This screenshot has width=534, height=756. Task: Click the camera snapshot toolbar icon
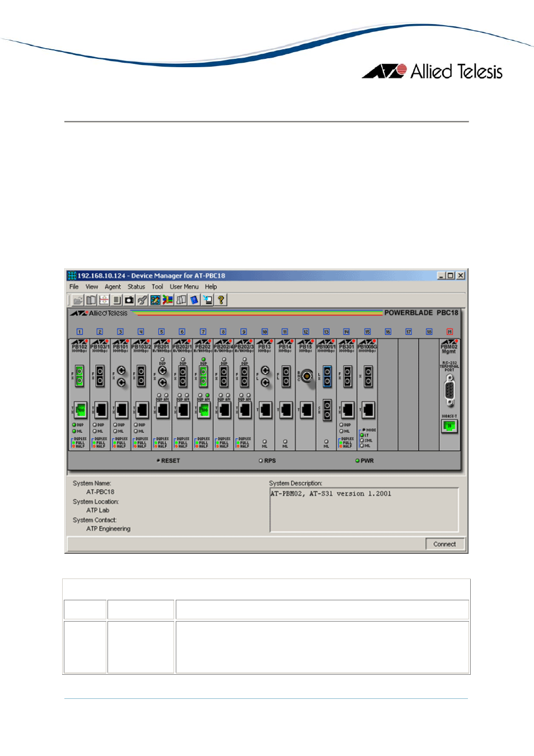[129, 300]
